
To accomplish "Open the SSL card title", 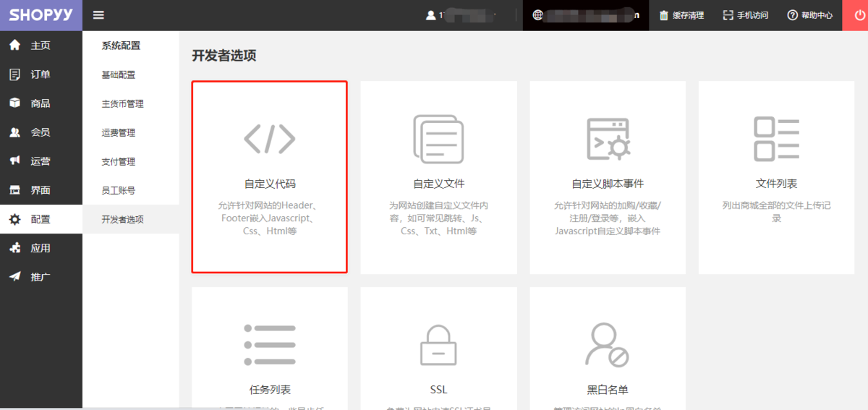I will click(438, 390).
